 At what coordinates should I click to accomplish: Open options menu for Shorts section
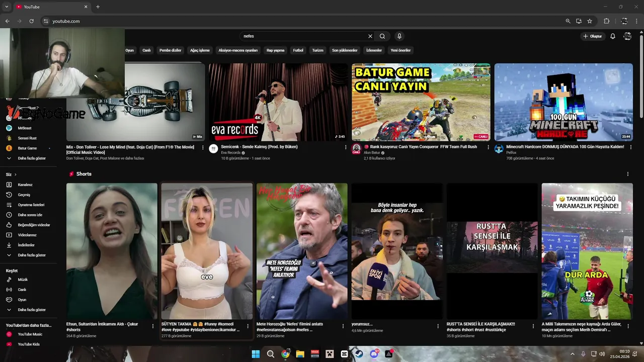coord(627,174)
